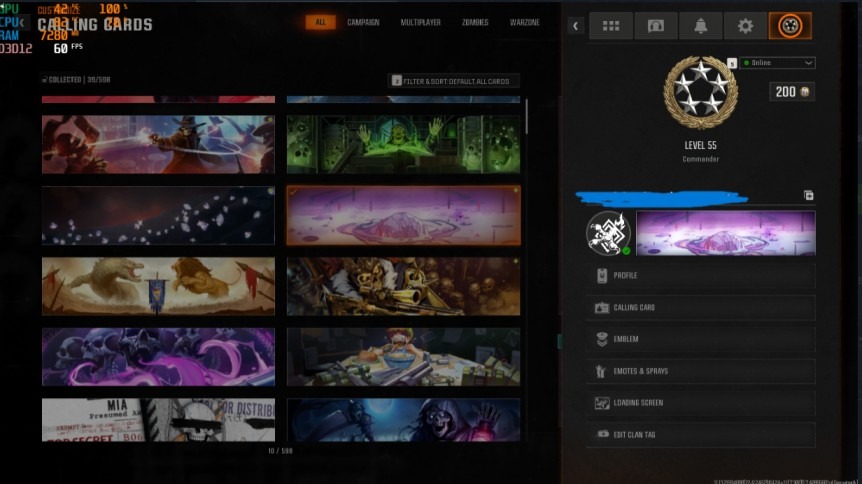Image resolution: width=862 pixels, height=484 pixels.
Task: Select the green skeleton hands calling card
Action: pyautogui.click(x=404, y=144)
